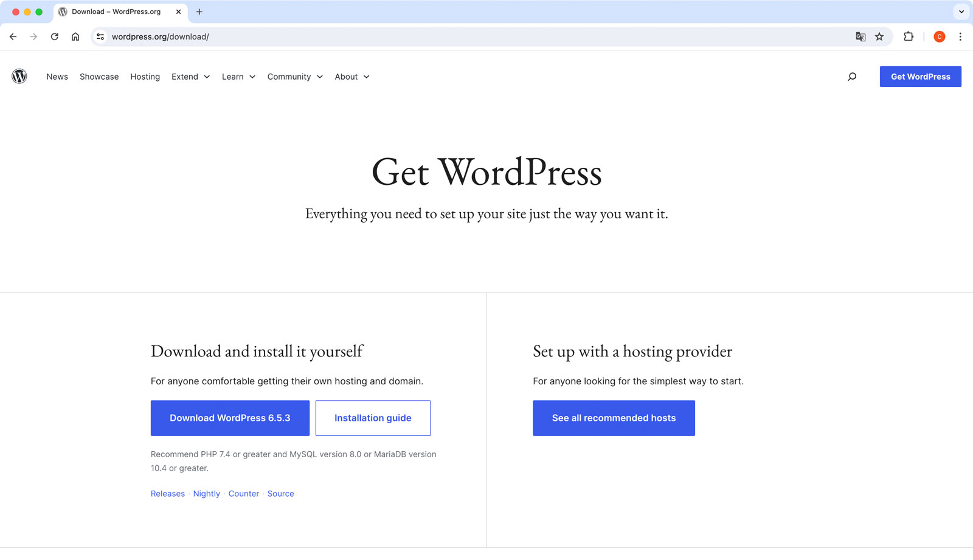This screenshot has width=973, height=560.
Task: Go back with the browser back arrow
Action: pos(13,36)
